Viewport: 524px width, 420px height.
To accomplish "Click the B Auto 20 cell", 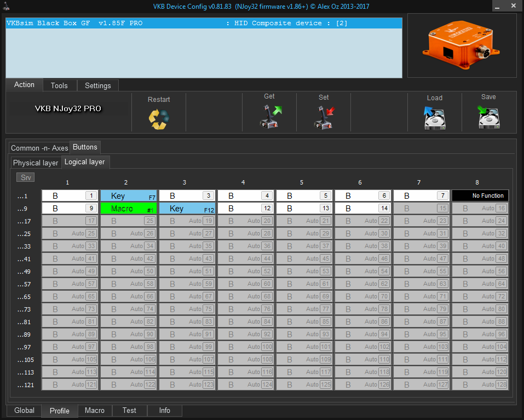I will (x=246, y=221).
